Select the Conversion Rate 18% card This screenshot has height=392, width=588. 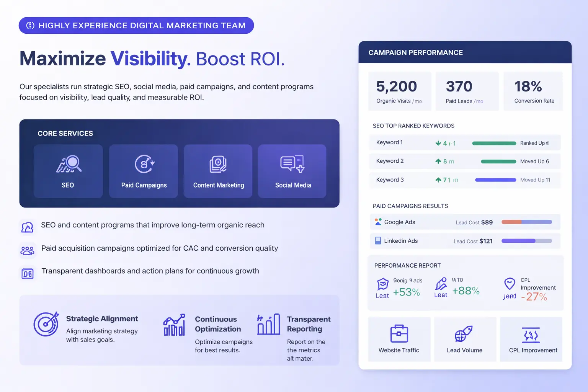[x=533, y=91]
